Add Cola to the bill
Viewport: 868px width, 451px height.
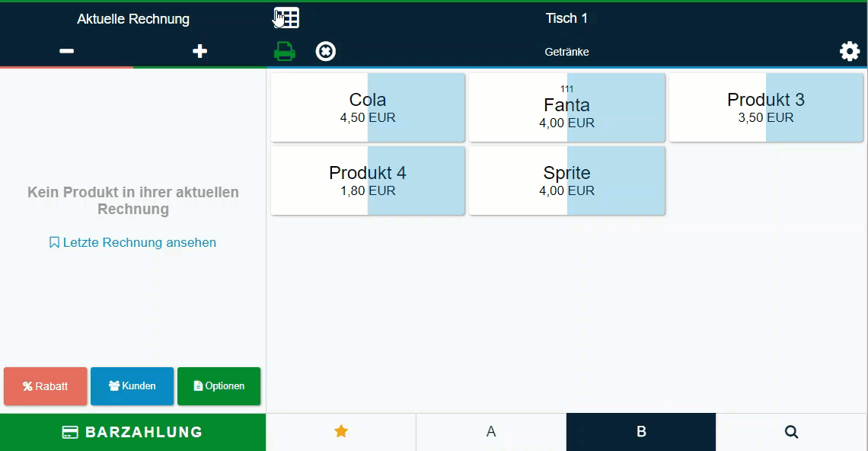click(368, 107)
